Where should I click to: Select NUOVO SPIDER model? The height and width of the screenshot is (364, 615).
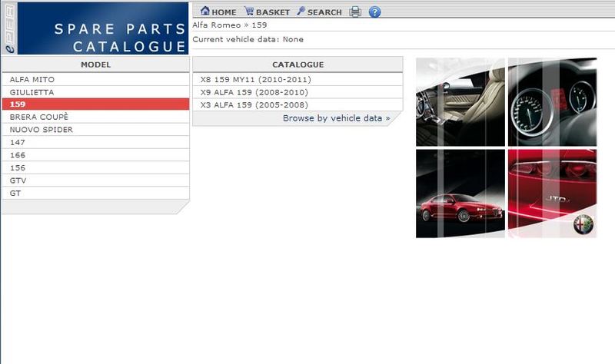[x=42, y=130]
